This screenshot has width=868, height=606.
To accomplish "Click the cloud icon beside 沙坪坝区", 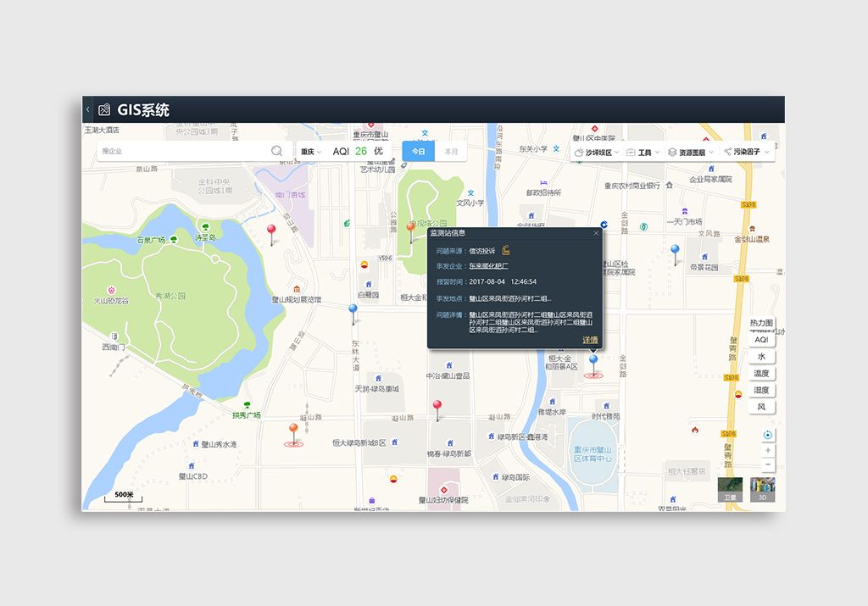I will pyautogui.click(x=578, y=153).
